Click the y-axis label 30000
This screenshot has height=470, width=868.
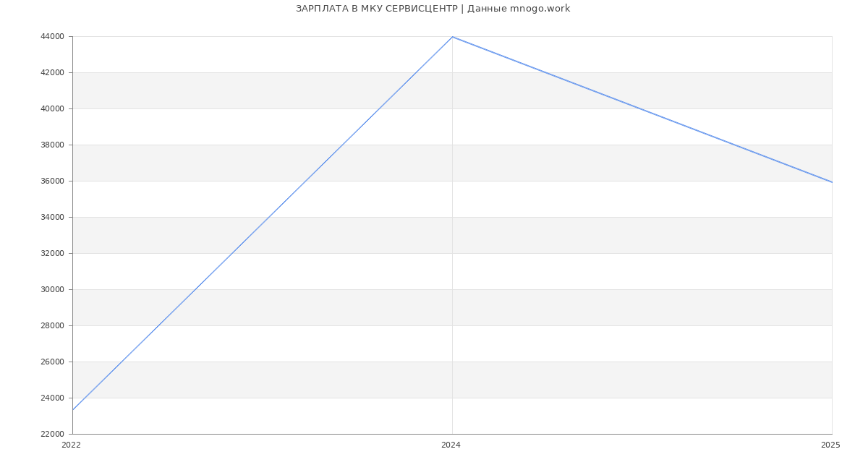[x=53, y=289]
